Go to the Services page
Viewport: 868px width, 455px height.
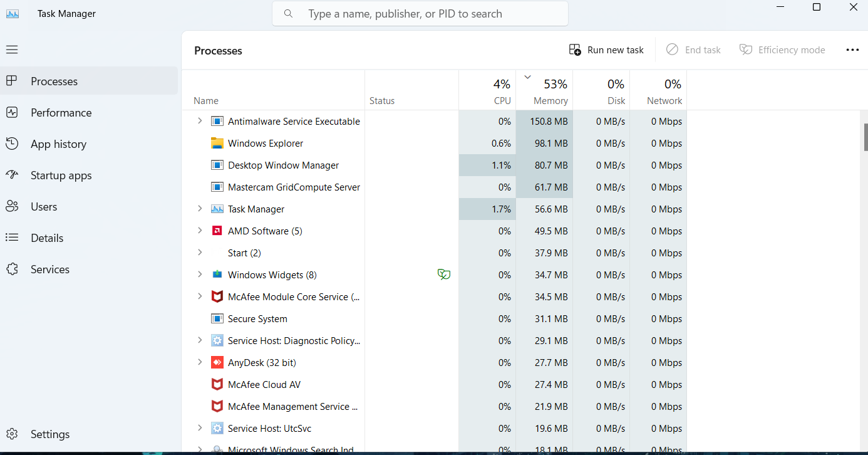(50, 269)
